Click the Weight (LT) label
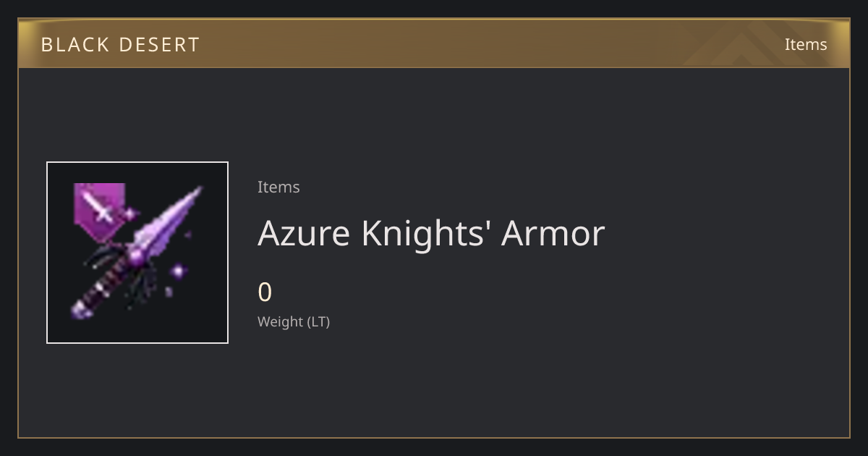868x456 pixels. coord(294,322)
